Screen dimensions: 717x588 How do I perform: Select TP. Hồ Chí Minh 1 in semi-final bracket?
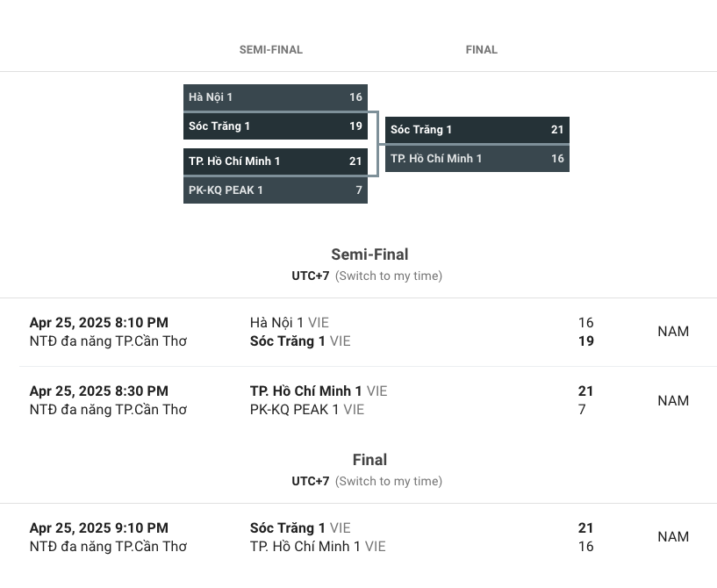pyautogui.click(x=275, y=161)
